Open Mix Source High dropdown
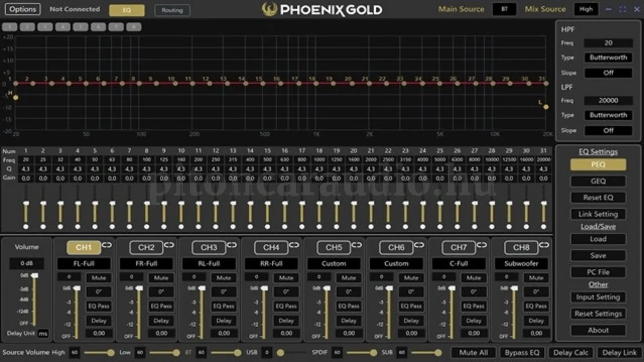 [x=586, y=9]
